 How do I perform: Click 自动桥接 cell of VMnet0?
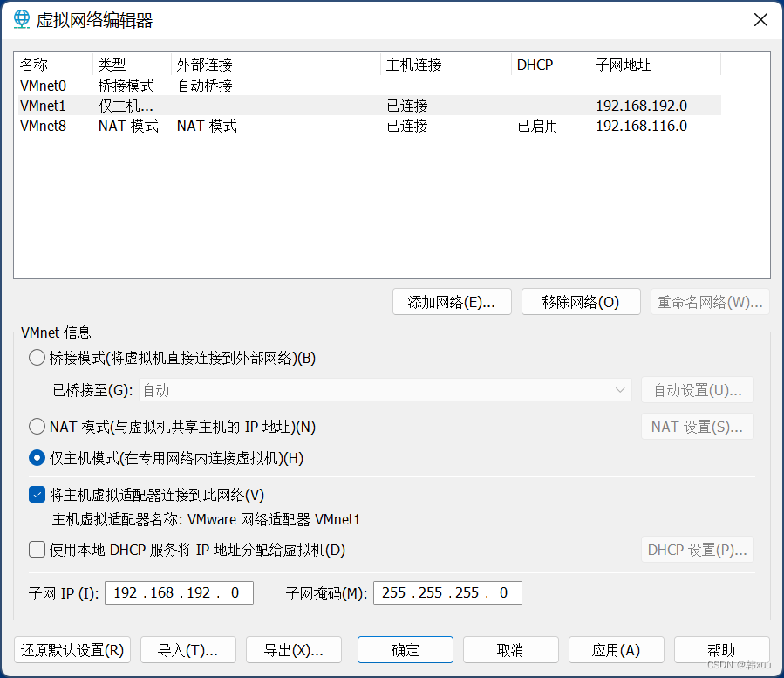click(205, 86)
